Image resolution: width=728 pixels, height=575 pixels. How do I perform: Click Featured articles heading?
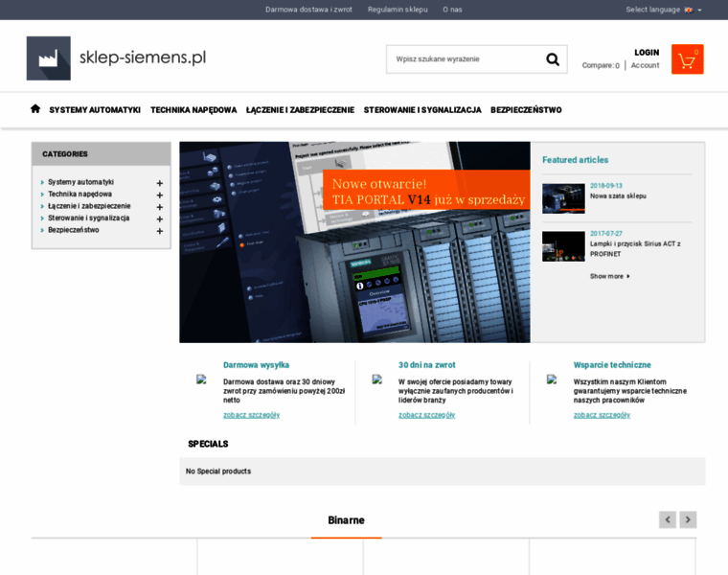tap(576, 160)
